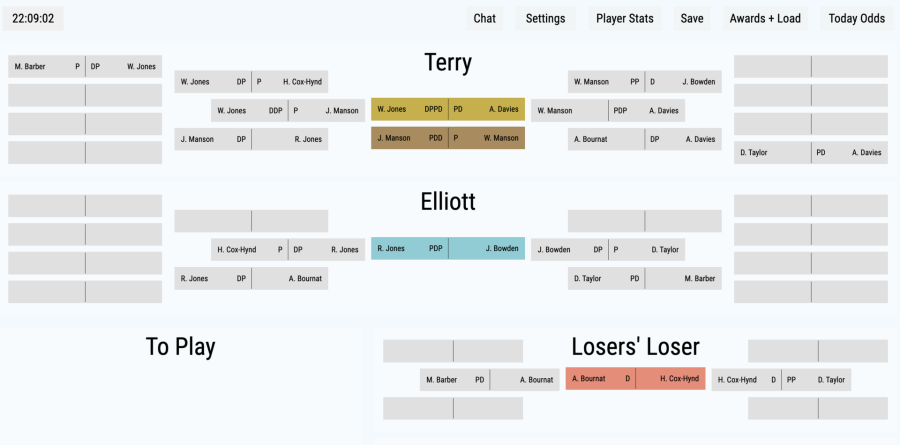This screenshot has height=445, width=900.
Task: Select red match A. Bournat vs H. Cox-Hynd
Action: click(x=635, y=379)
